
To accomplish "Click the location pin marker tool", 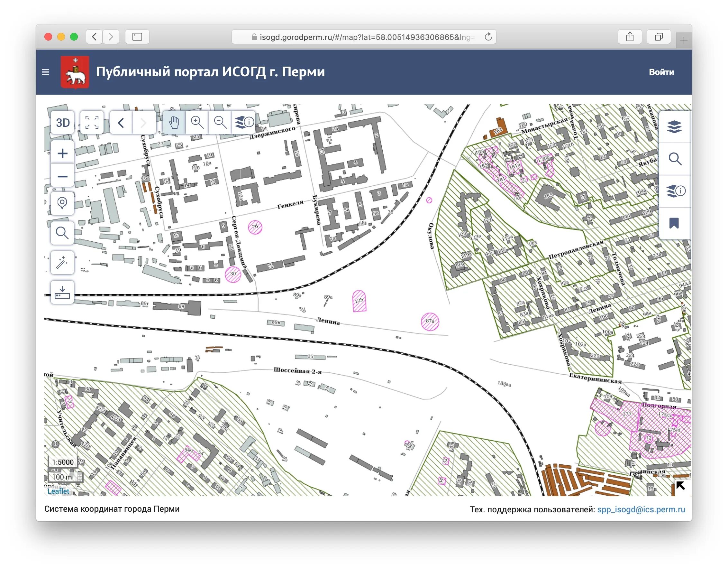I will click(x=62, y=203).
